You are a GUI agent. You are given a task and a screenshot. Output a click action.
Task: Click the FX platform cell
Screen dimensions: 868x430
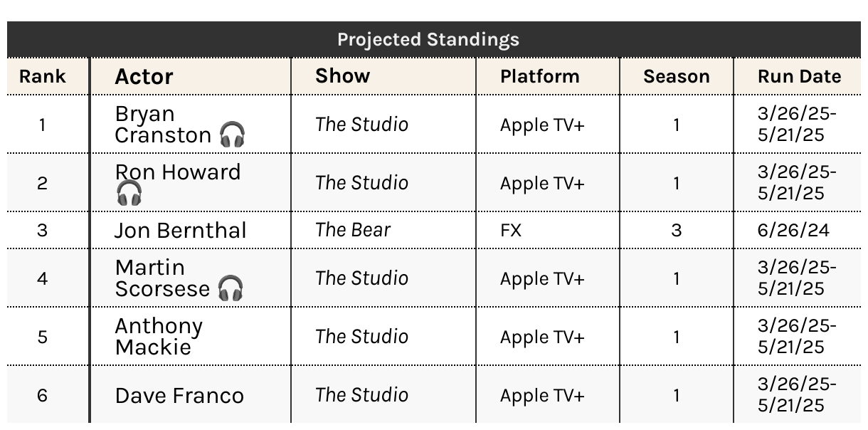point(511,230)
